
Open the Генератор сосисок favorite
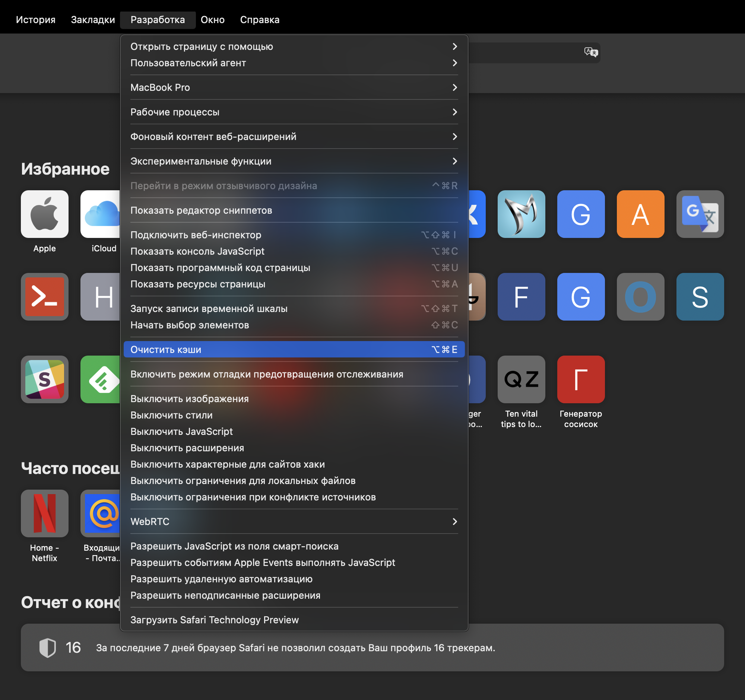pos(581,379)
